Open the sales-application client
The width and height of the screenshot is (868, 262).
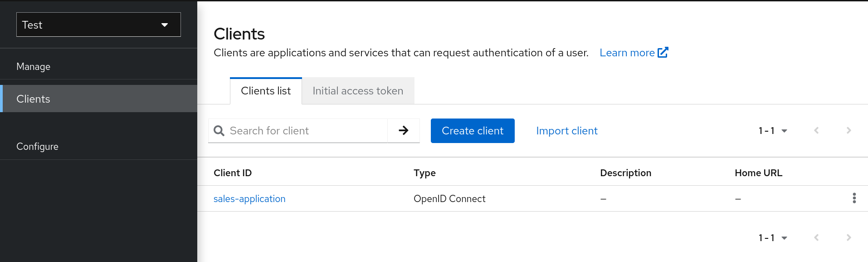(249, 199)
